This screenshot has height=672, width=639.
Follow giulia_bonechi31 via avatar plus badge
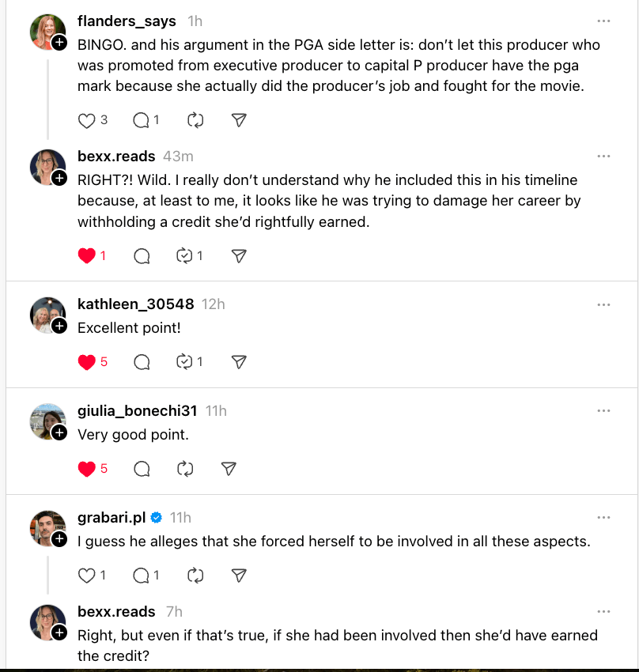coord(59,432)
